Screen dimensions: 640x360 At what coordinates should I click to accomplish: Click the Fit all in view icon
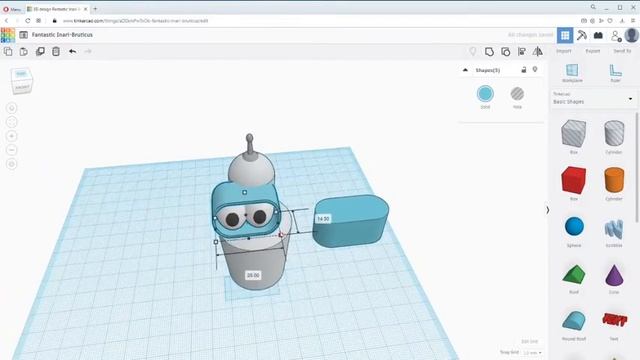pyautogui.click(x=12, y=122)
